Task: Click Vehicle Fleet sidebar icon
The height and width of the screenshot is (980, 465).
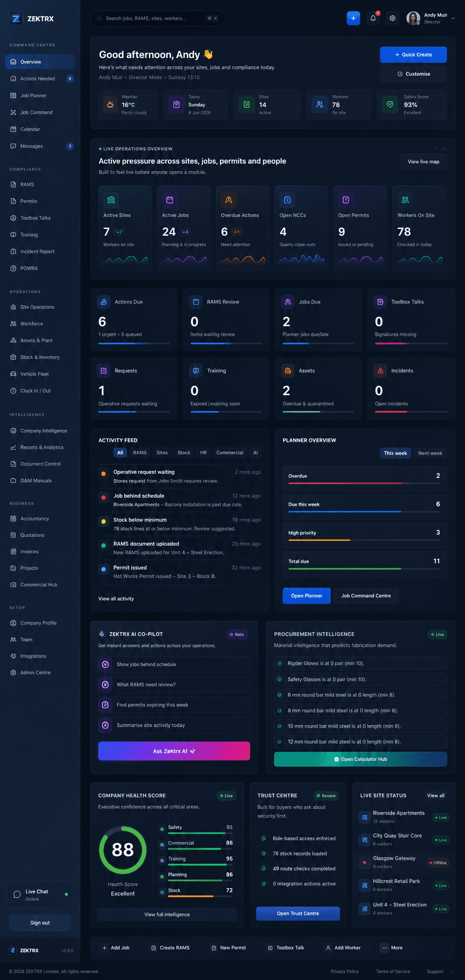Action: [13, 374]
